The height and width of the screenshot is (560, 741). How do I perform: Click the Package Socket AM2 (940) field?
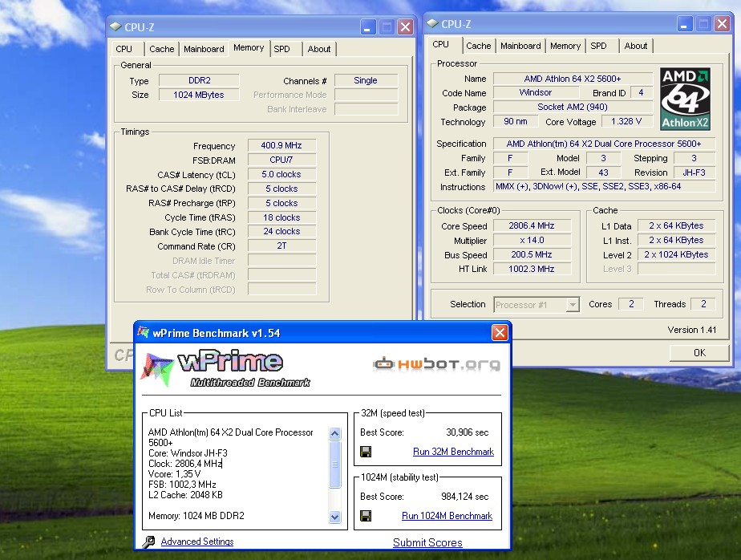[573, 107]
